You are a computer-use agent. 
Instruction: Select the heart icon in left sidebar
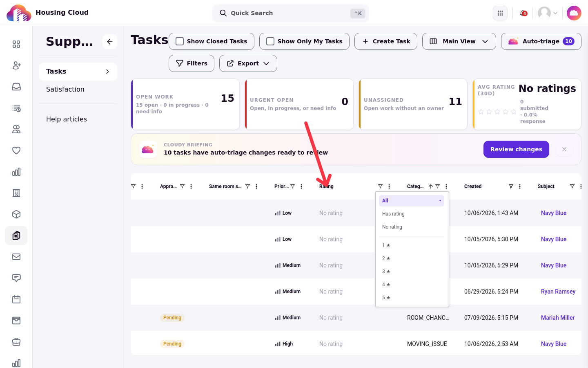[x=16, y=150]
